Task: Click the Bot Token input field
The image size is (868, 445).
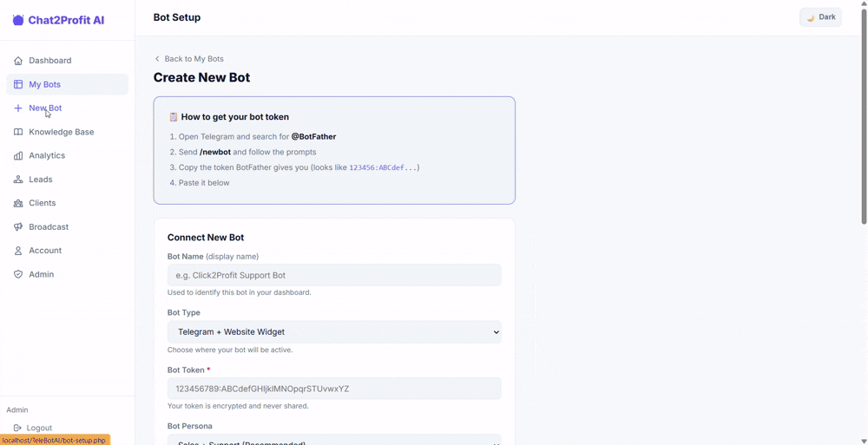Action: 334,389
